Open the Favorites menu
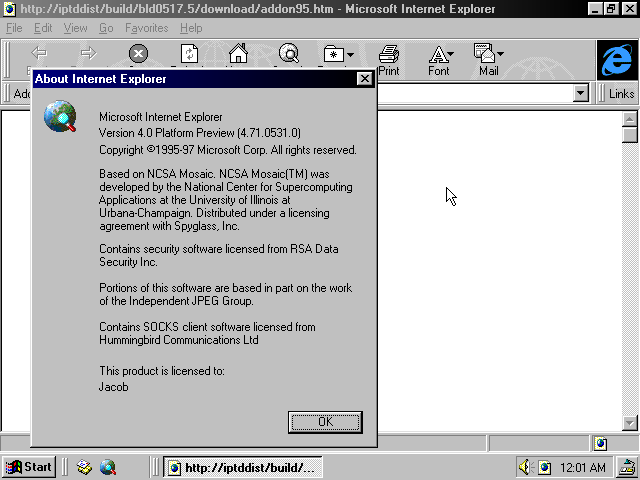This screenshot has width=640, height=480. pyautogui.click(x=147, y=28)
